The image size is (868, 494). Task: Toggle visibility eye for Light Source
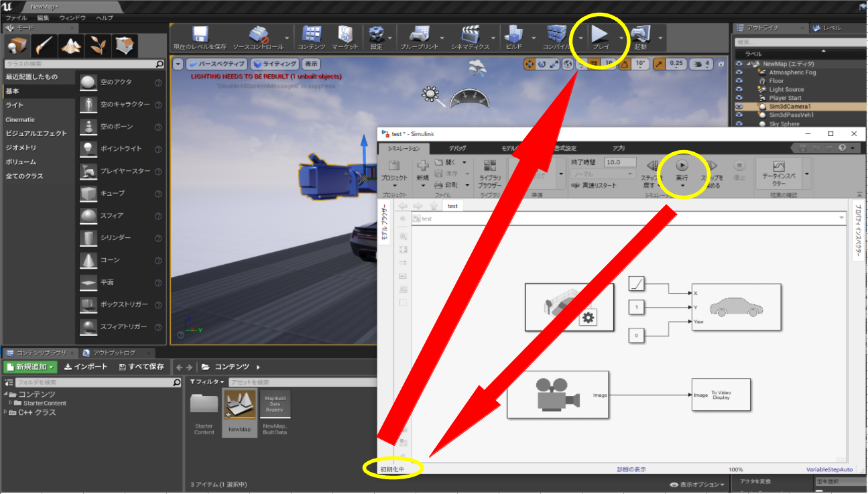coord(739,89)
